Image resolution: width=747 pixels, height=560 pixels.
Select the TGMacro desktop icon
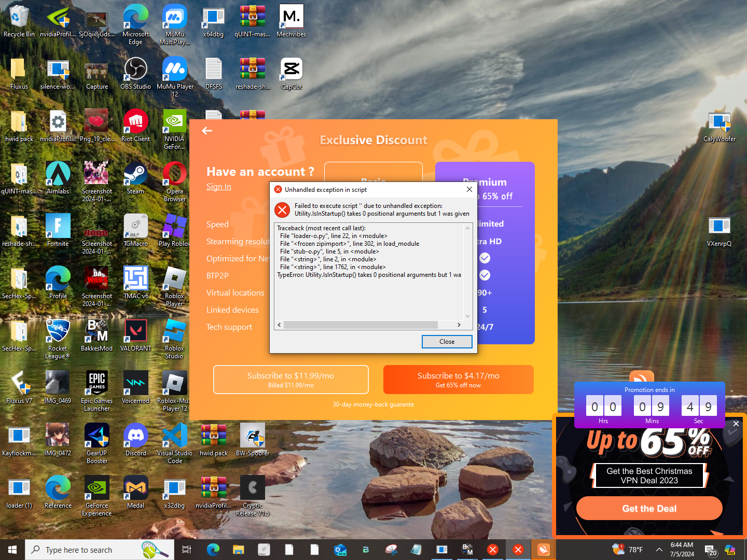coord(135,231)
